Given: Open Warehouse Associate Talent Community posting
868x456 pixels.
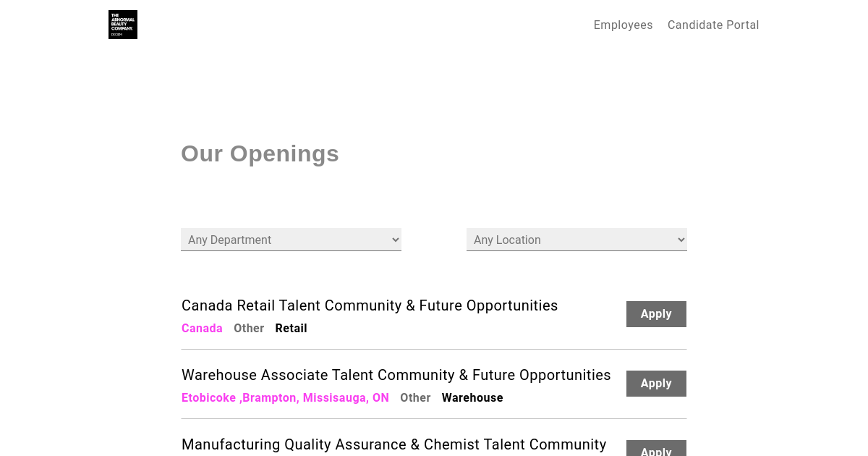Looking at the screenshot, I should coord(396,375).
